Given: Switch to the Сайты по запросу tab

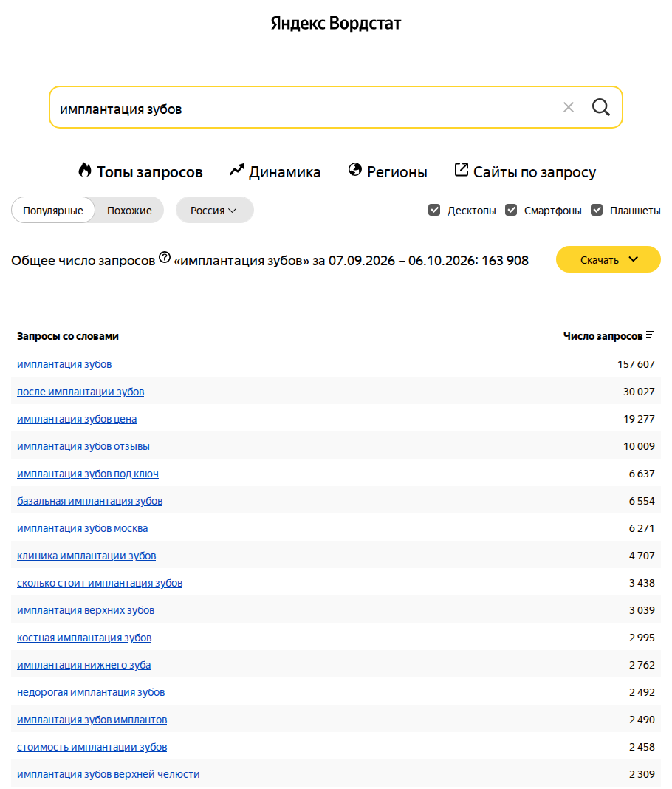Looking at the screenshot, I should tap(525, 171).
